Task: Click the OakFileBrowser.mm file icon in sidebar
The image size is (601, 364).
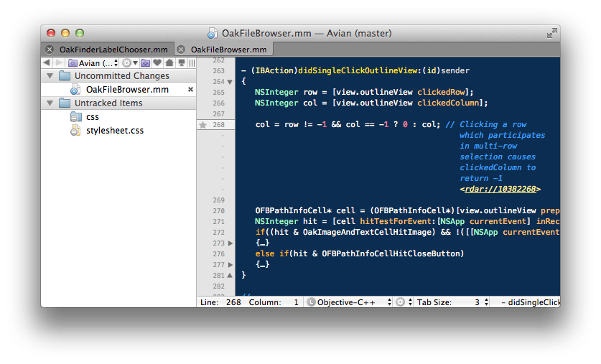Action: 75,90
